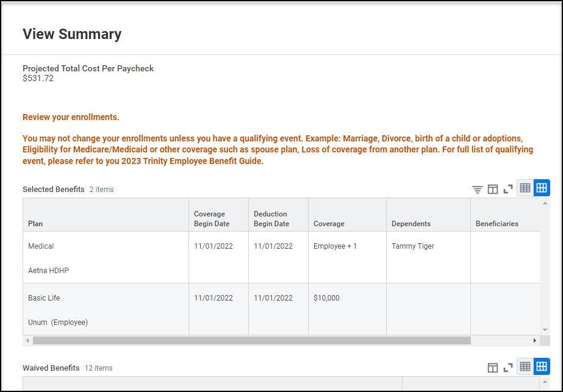Image resolution: width=563 pixels, height=392 pixels.
Task: Switch Waived Benefits to compact grid view
Action: [x=525, y=366]
